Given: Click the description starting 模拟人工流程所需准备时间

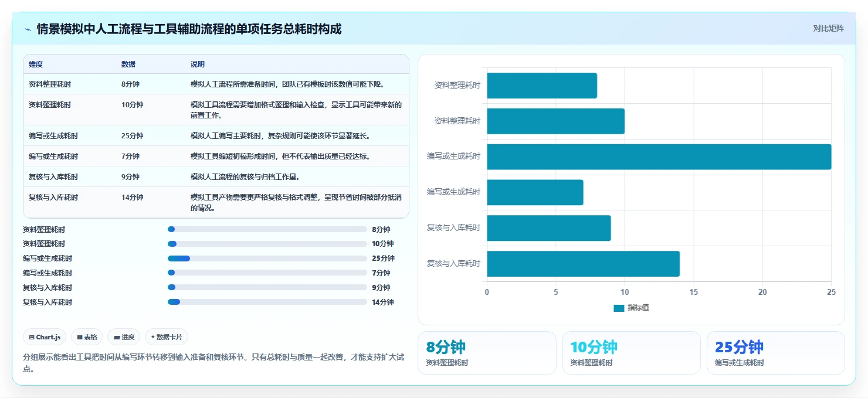Looking at the screenshot, I should click(287, 84).
